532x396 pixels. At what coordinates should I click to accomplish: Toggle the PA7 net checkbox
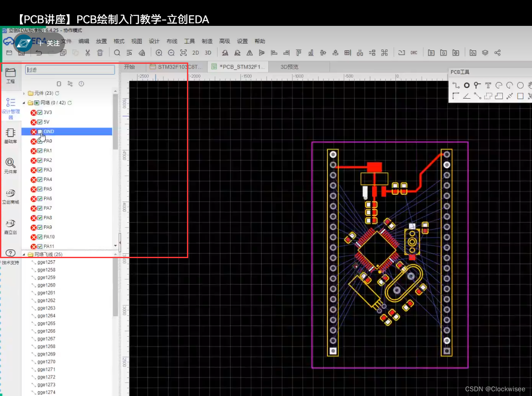(x=40, y=208)
